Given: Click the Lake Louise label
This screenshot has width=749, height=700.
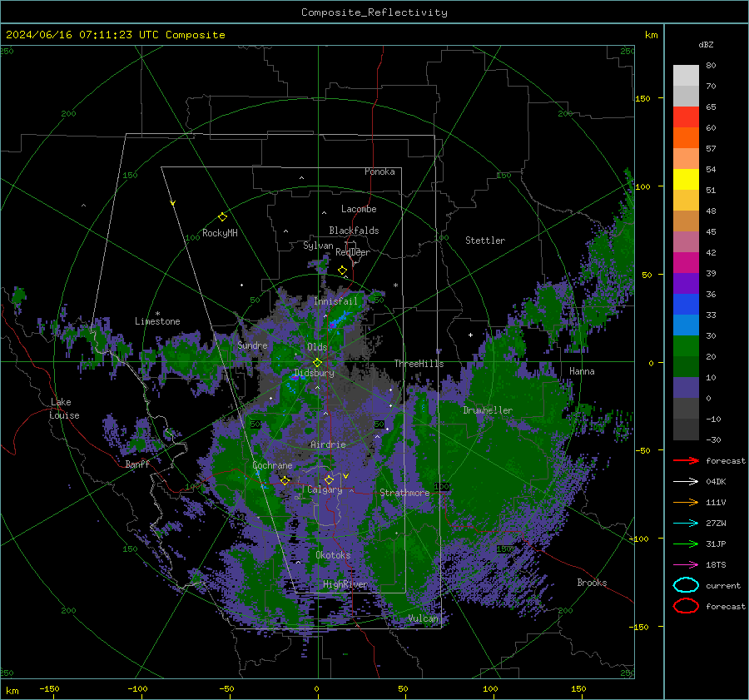Looking at the screenshot, I should click(x=64, y=409).
